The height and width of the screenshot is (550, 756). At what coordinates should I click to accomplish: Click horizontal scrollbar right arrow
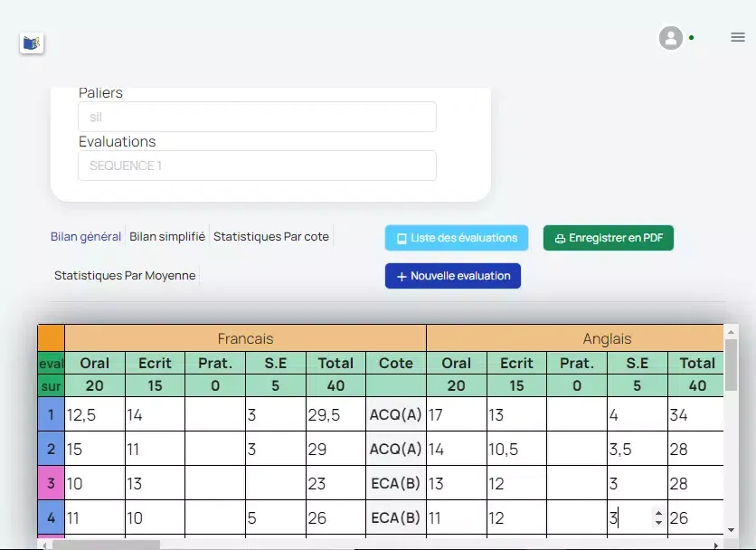point(716,545)
